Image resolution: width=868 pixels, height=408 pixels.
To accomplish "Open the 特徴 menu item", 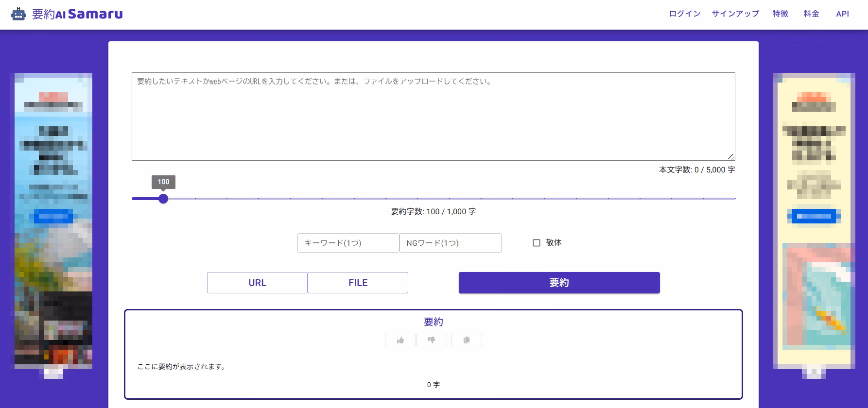I will 780,14.
